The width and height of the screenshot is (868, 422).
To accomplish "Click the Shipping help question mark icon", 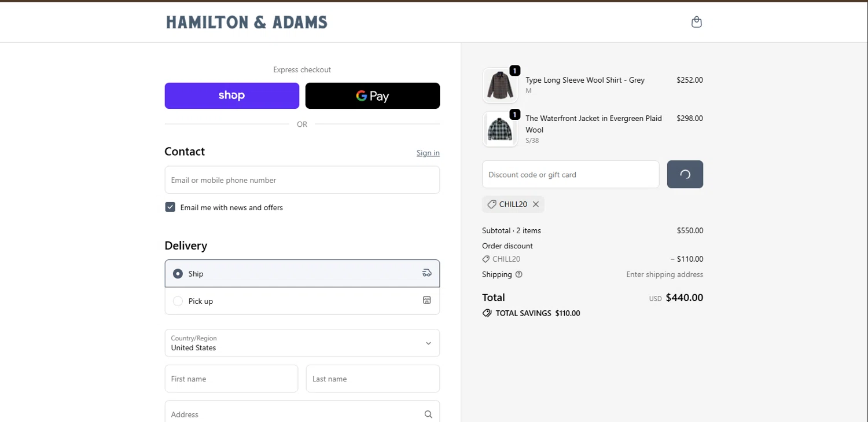I will (x=519, y=274).
